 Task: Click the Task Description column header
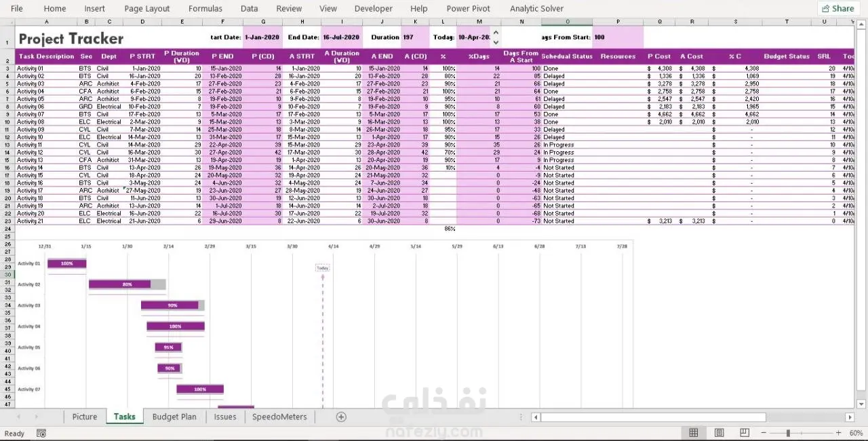[x=47, y=56]
